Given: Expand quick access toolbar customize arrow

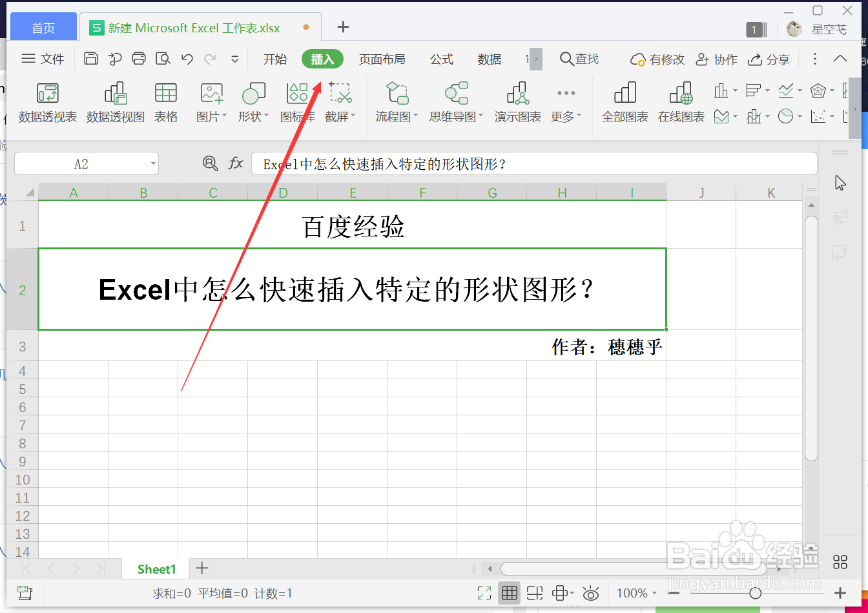Looking at the screenshot, I should click(235, 59).
